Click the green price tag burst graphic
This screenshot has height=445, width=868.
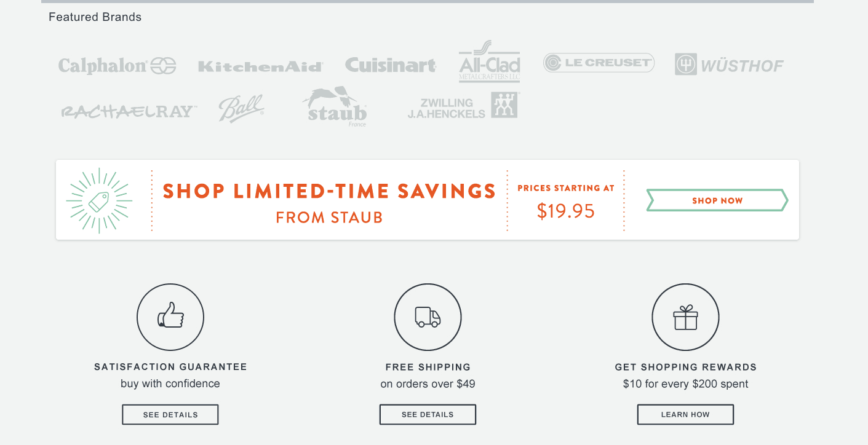point(98,200)
